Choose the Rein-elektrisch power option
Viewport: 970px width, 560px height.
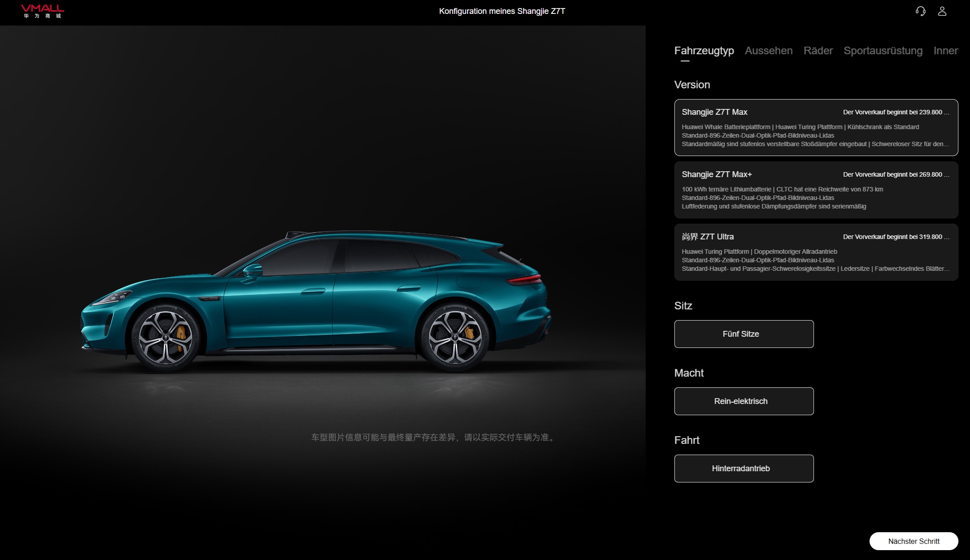pyautogui.click(x=743, y=401)
